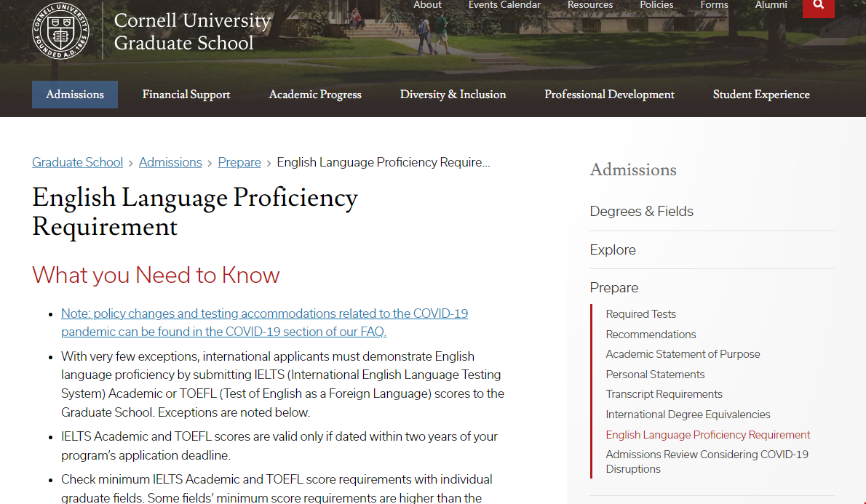Open the Alumni link in top navigation
Image resolution: width=866 pixels, height=504 pixels.
pyautogui.click(x=771, y=5)
